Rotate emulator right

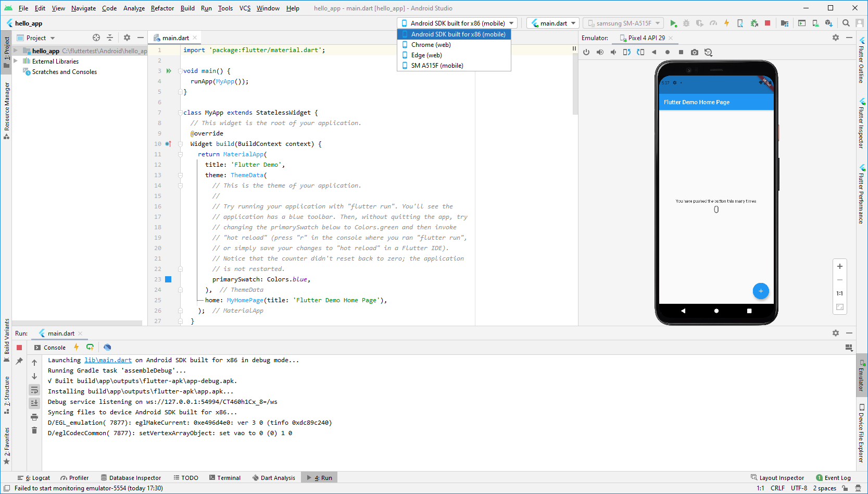coord(640,52)
